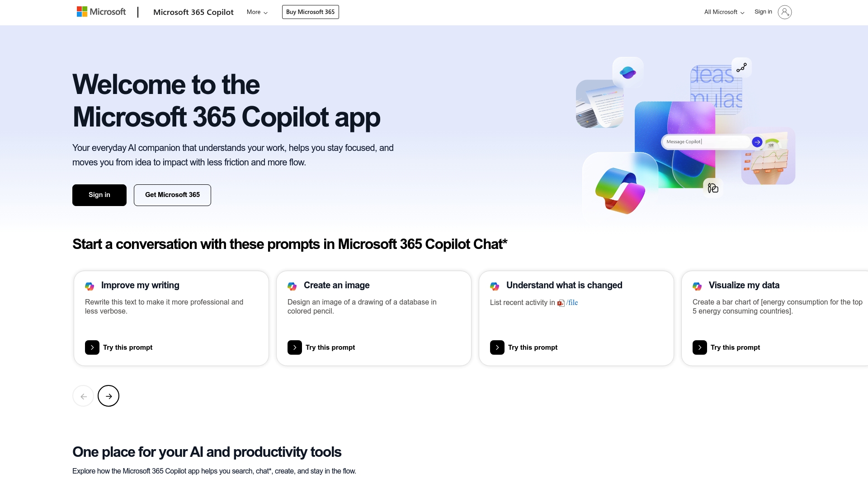Show next prompts with the right arrow
Viewport: 868px width, 488px height.
108,396
